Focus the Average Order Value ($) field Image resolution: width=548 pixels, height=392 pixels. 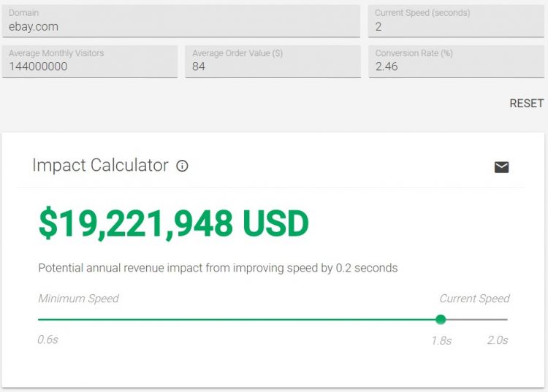pos(273,61)
